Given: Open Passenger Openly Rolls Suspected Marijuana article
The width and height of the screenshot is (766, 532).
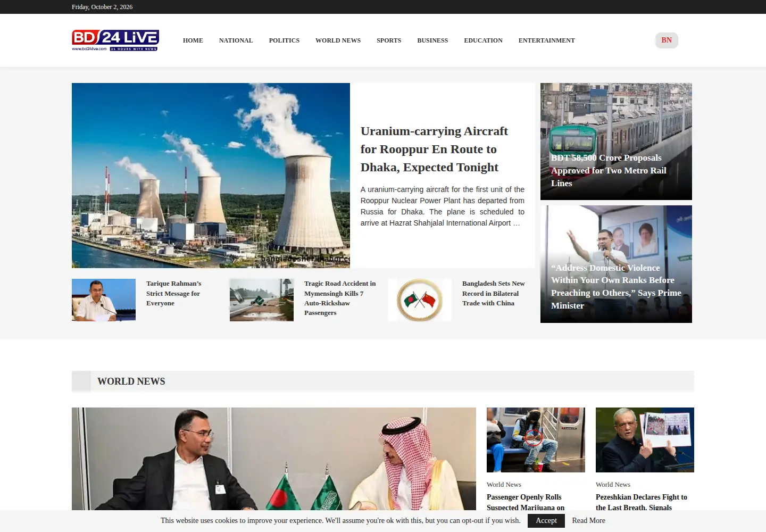Looking at the screenshot, I should pos(526,502).
